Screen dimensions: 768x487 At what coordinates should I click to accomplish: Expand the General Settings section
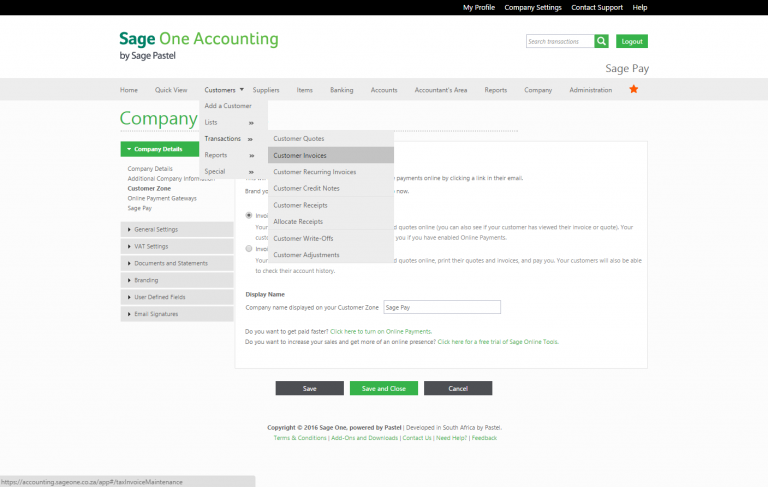click(x=177, y=229)
